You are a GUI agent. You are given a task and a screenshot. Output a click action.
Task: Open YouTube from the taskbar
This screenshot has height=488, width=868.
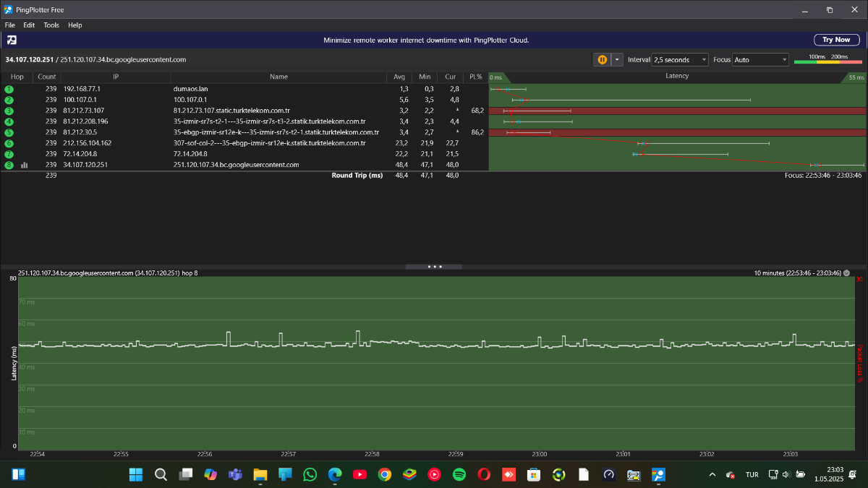coord(359,475)
